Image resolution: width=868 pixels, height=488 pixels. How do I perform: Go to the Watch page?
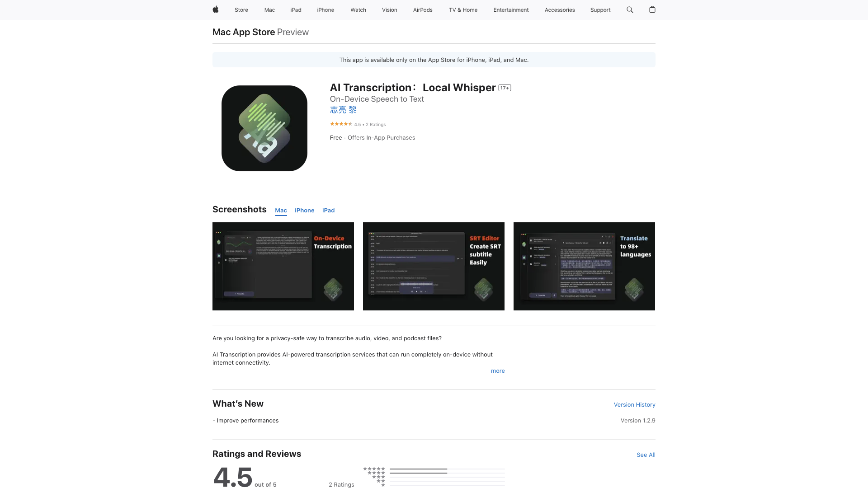point(358,9)
